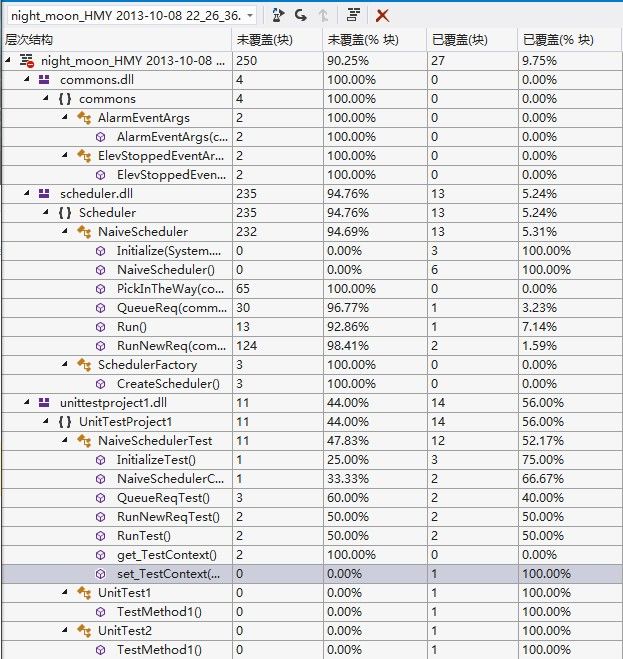Click the CreateScheduler() method cube icon
Screen dimensions: 623x659
(x=100, y=384)
